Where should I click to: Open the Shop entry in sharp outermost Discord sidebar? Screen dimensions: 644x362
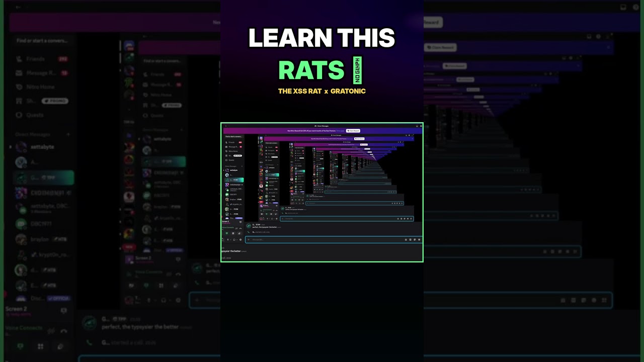click(233, 156)
